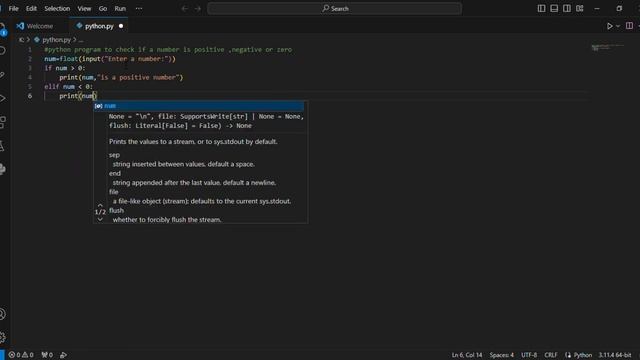This screenshot has height=360, width=640.
Task: Customize layout icon in title bar
Action: click(580, 8)
